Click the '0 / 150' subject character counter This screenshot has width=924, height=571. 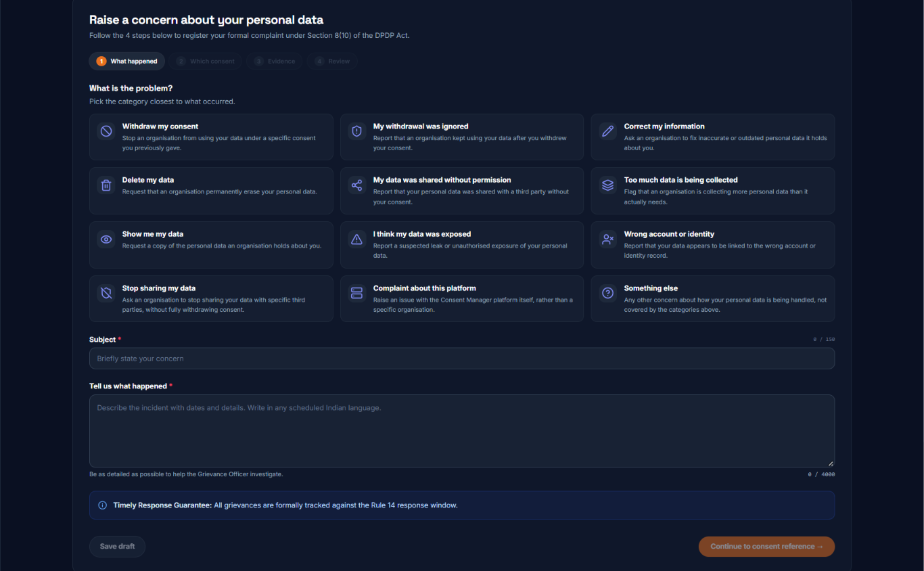824,340
